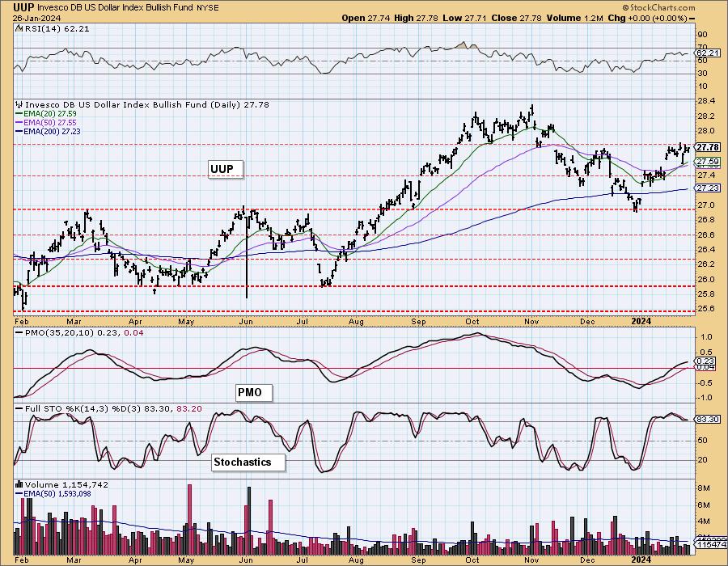
Task: Click the Oct label under the price chart
Action: coord(472,322)
